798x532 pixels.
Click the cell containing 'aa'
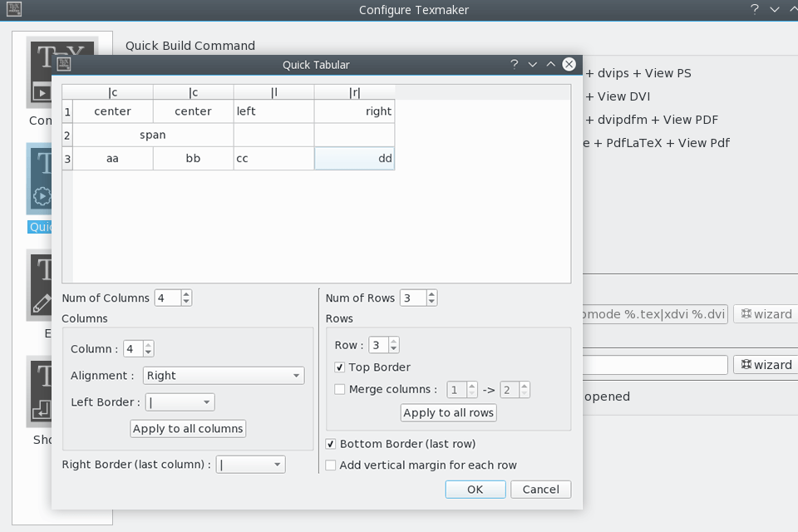112,158
